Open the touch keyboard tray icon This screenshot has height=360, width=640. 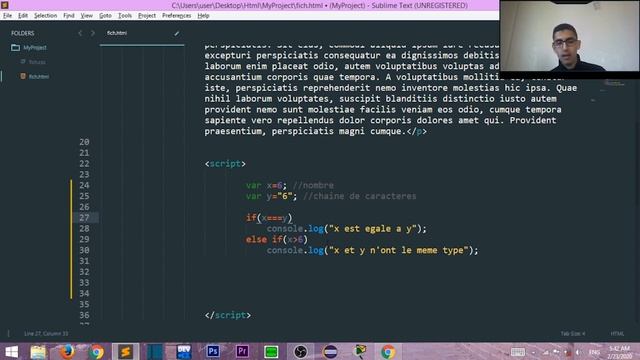[518, 352]
